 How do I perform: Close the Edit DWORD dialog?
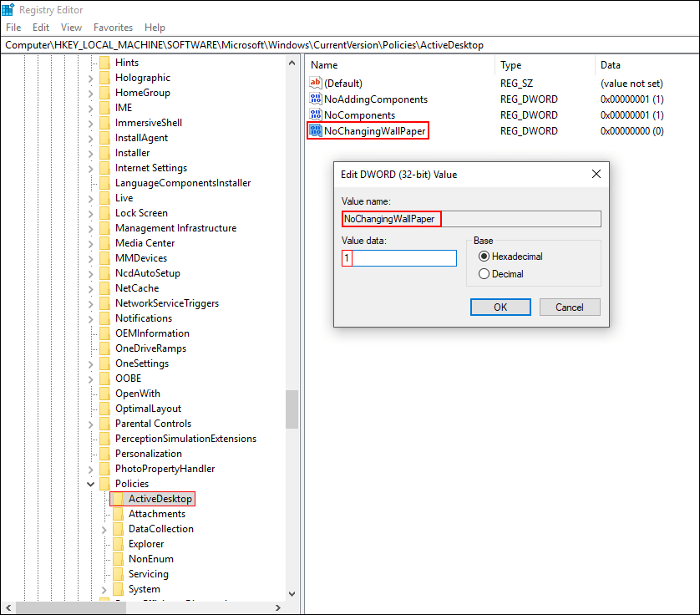[596, 174]
